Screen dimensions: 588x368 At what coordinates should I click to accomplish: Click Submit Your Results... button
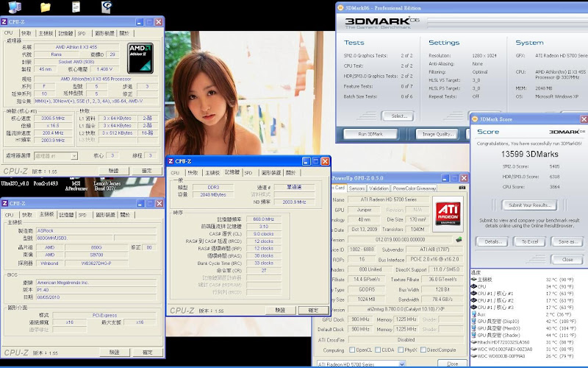click(529, 205)
